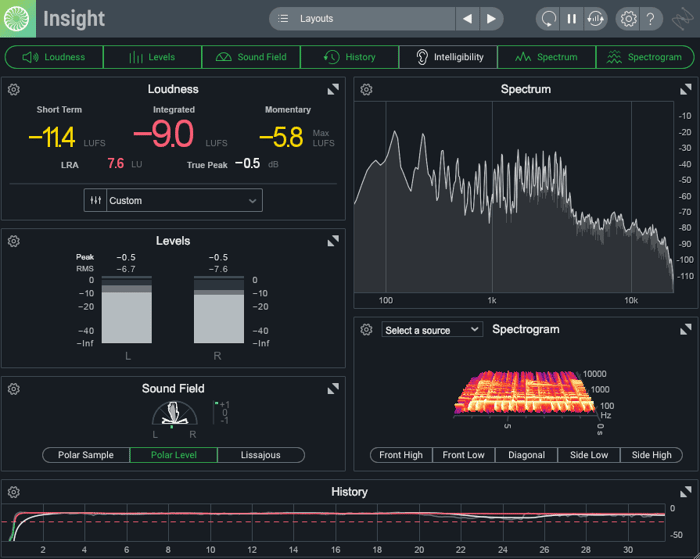The image size is (700, 559).
Task: Click the auto-reset meters icon
Action: coord(595,19)
